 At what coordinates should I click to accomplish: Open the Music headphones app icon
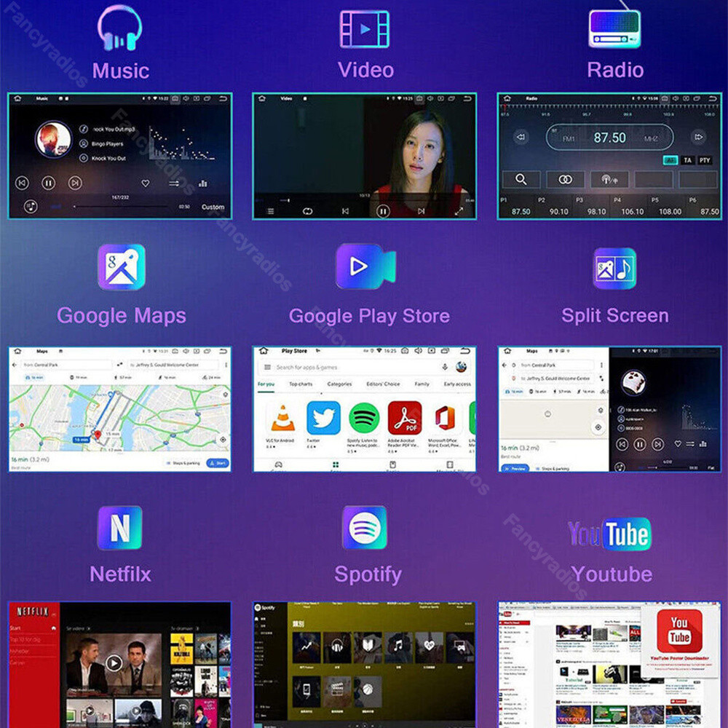tap(119, 28)
